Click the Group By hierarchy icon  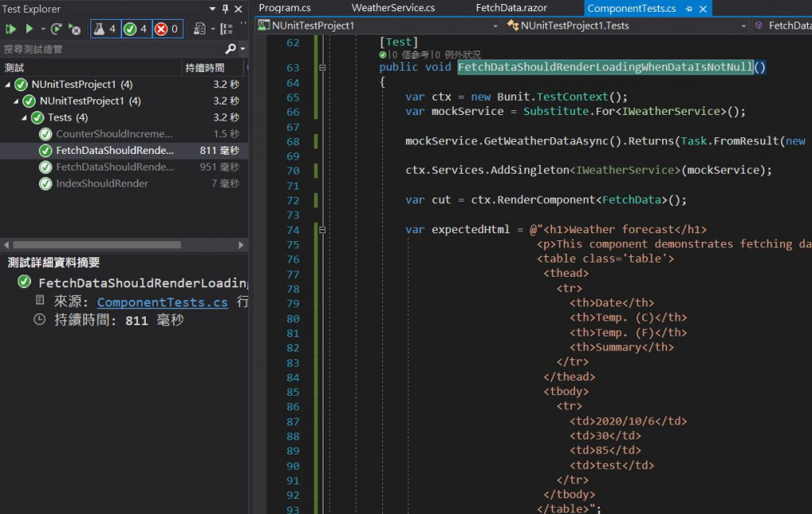(x=226, y=29)
